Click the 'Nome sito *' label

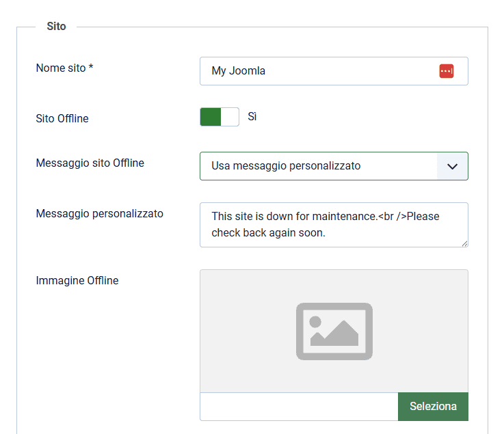click(64, 68)
